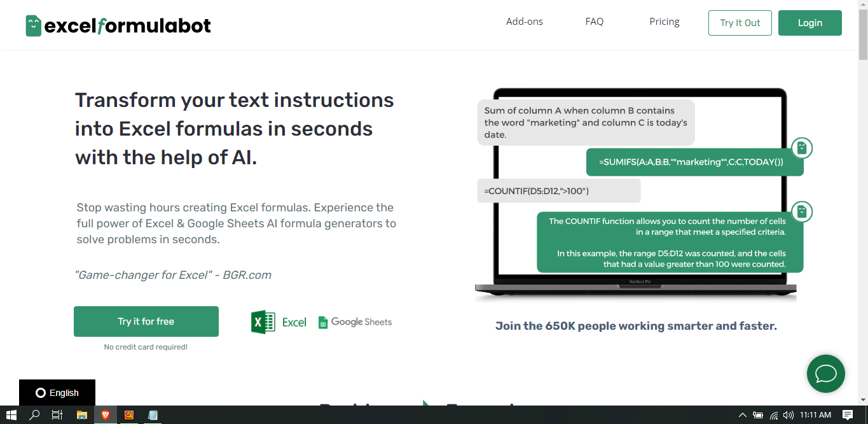The height and width of the screenshot is (424, 868).
Task: Open the Add-ons menu item
Action: pyautogui.click(x=524, y=22)
